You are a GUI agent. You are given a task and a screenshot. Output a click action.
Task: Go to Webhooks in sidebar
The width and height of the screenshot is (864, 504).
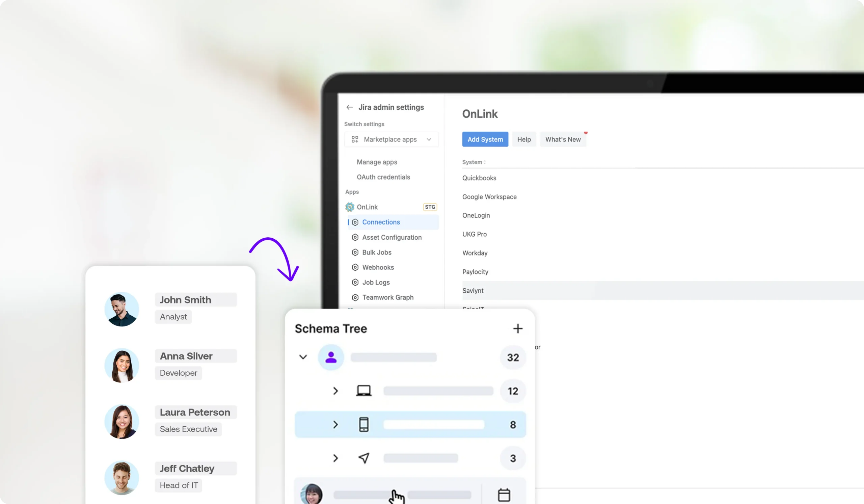pos(378,267)
